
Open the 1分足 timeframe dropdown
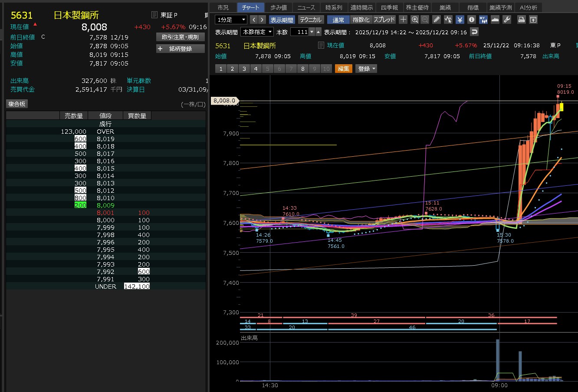click(231, 20)
